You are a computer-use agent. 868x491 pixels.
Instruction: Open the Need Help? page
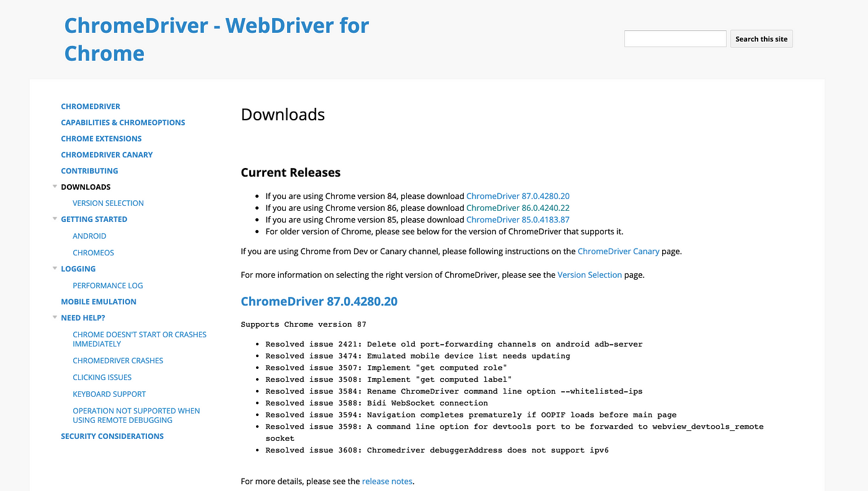[83, 318]
